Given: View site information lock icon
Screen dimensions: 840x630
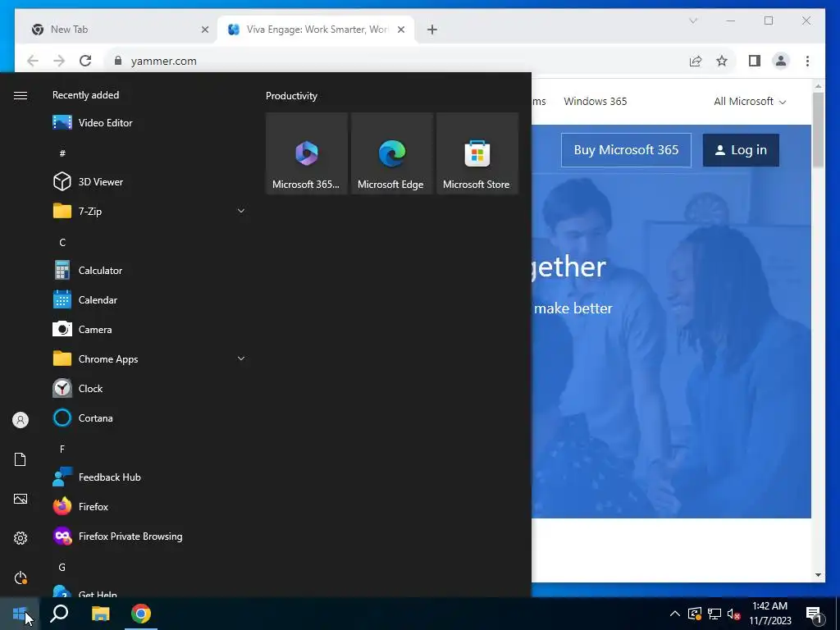Looking at the screenshot, I should (x=118, y=61).
